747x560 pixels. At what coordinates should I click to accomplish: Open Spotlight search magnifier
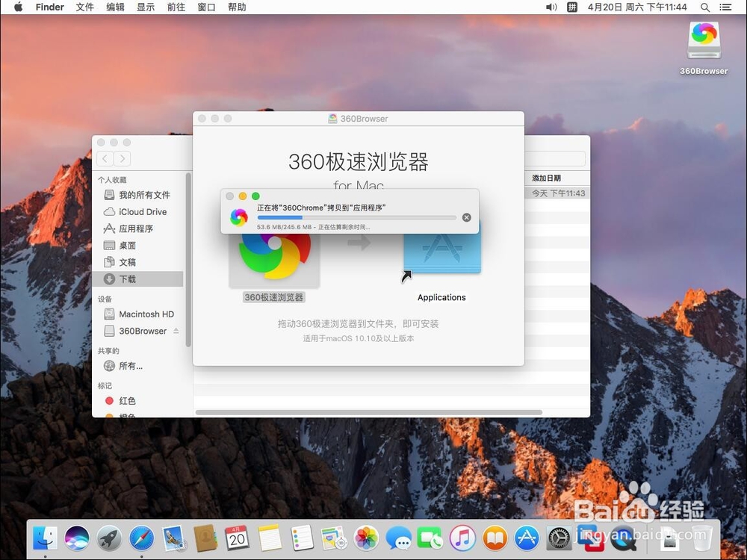705,7
